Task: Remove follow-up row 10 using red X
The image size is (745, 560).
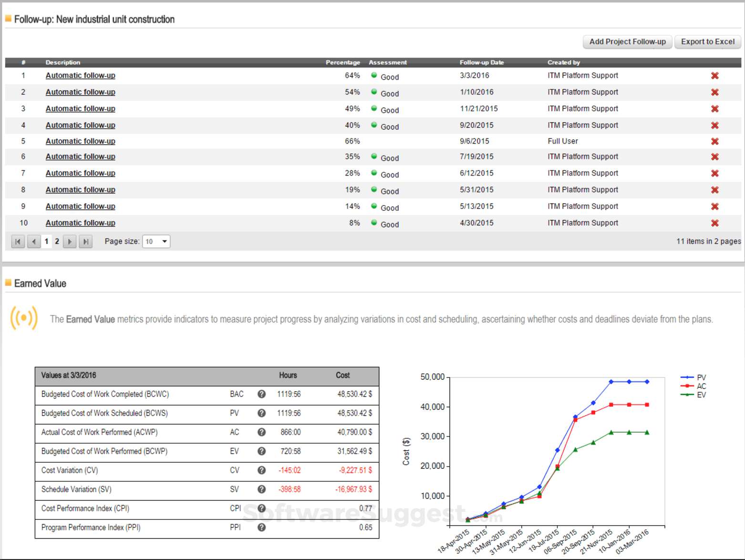Action: [714, 223]
